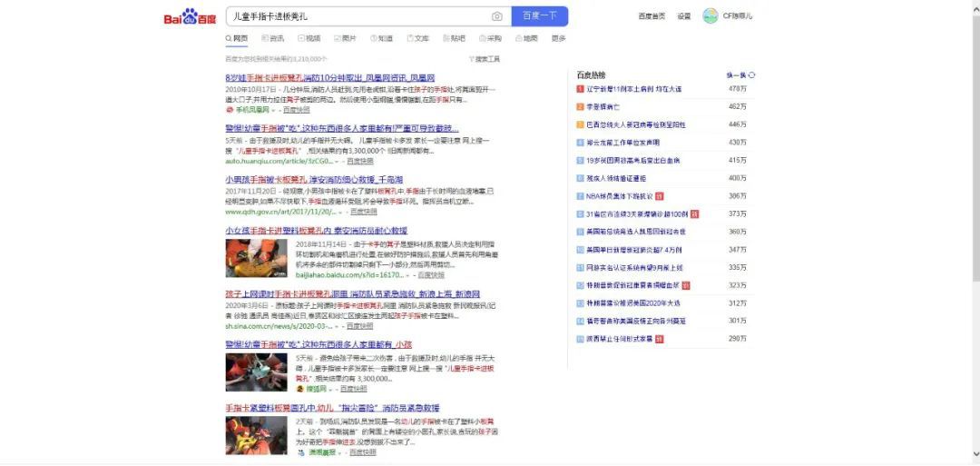
Task: Open thumbnail of 小女孩手指卡进塑料板凳孔 result
Action: (x=256, y=258)
